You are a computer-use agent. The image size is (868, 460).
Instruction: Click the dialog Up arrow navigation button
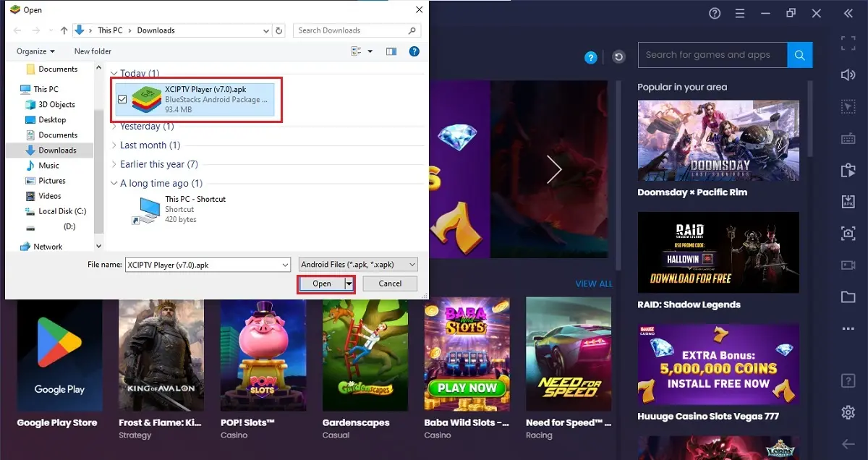(x=64, y=30)
